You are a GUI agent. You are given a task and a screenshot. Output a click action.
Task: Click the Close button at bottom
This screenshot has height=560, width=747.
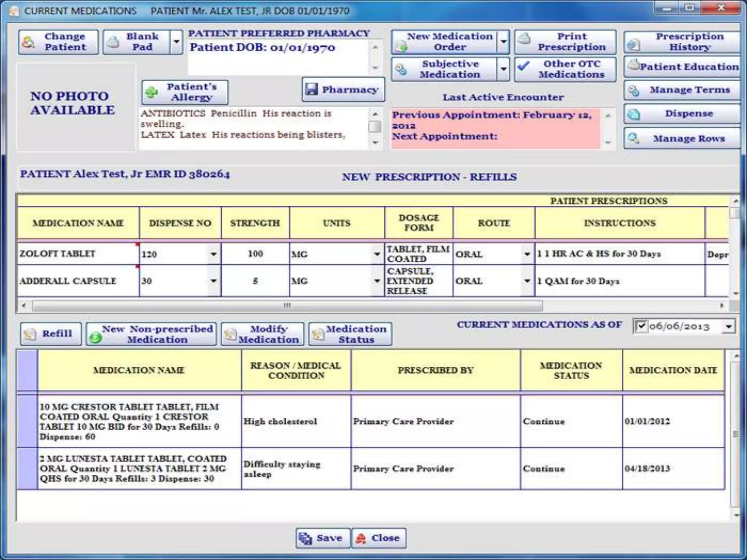[x=379, y=538]
